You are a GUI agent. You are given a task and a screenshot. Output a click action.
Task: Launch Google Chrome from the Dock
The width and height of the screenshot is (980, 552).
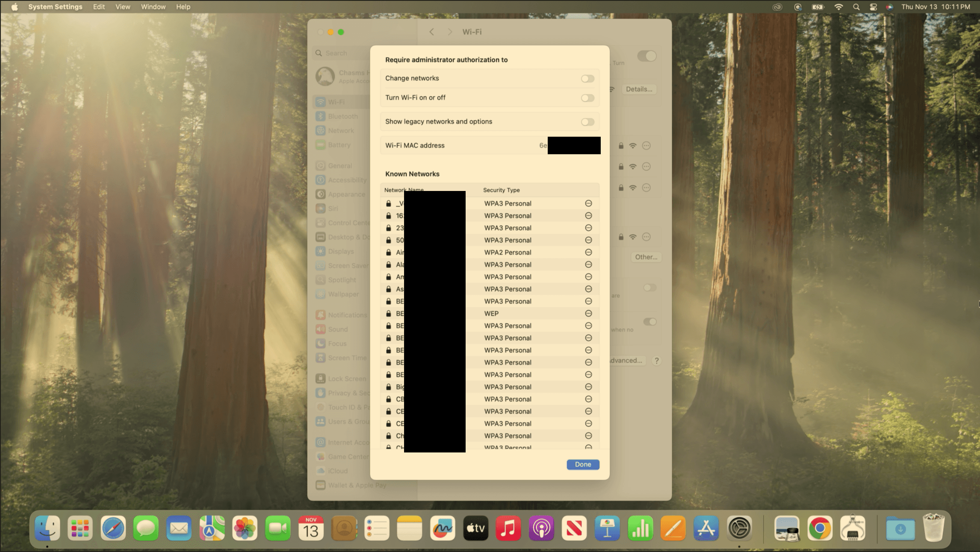pyautogui.click(x=819, y=529)
